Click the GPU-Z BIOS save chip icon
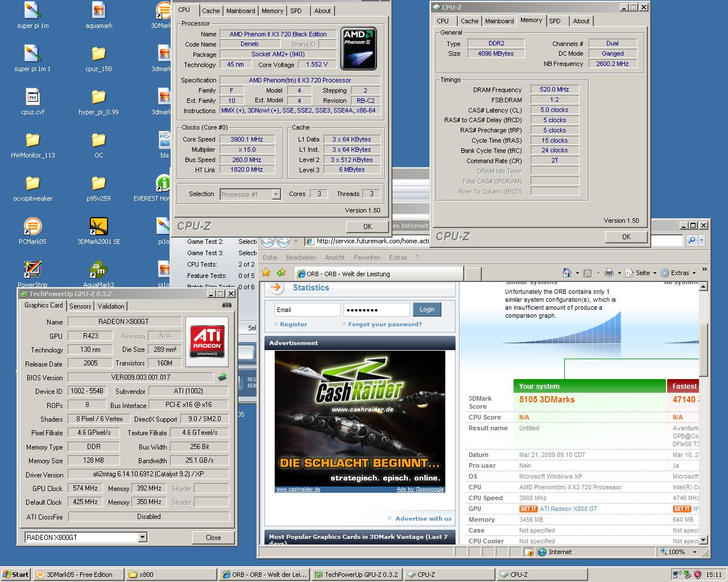 pos(222,377)
